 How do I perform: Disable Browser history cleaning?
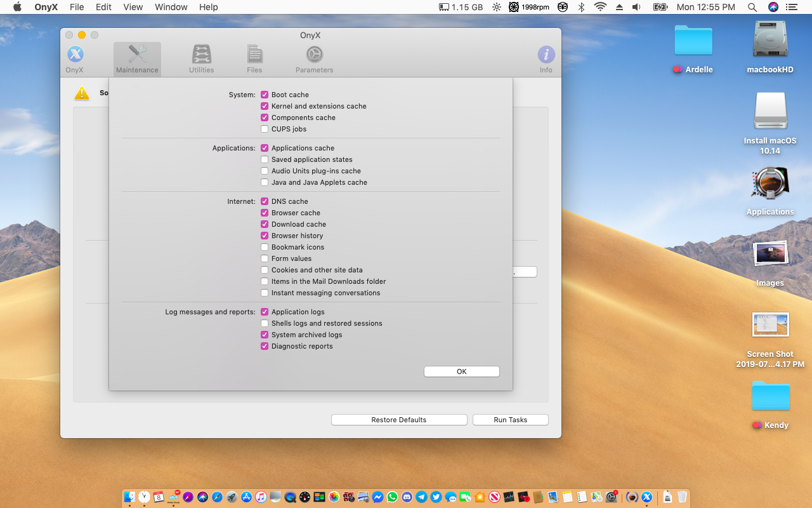265,236
